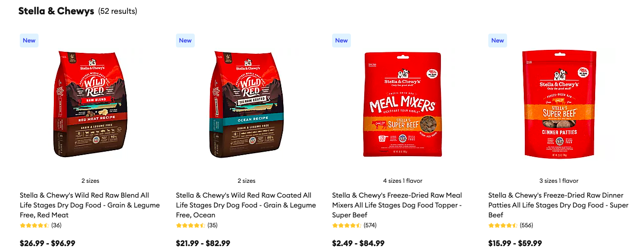Select the Super Beef Dinner Patties image
This screenshot has height=252, width=644.
pyautogui.click(x=559, y=104)
